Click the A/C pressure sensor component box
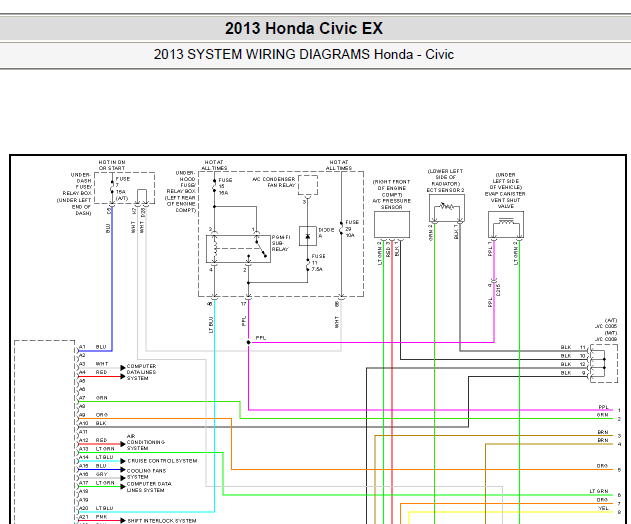Image resolution: width=631 pixels, height=524 pixels. point(392,225)
